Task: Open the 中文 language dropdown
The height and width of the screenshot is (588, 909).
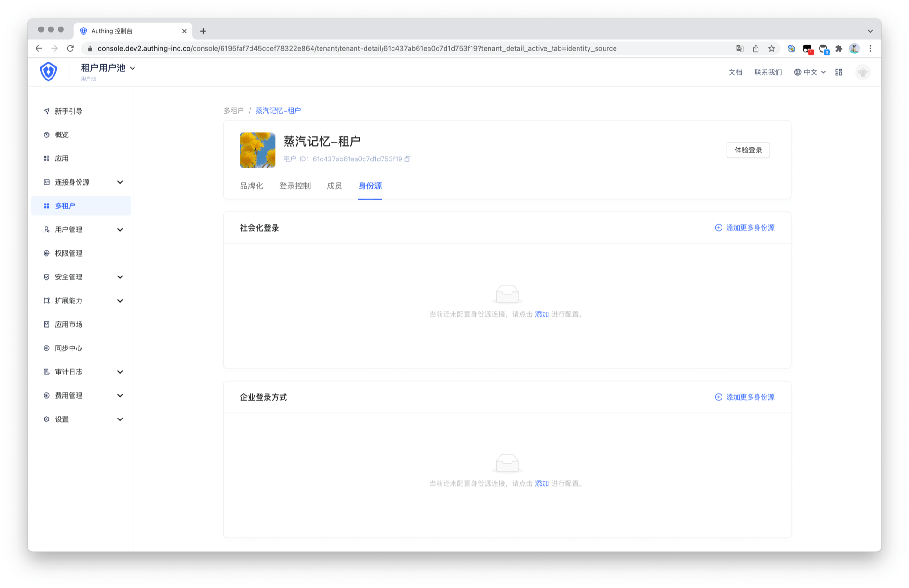Action: click(x=810, y=72)
